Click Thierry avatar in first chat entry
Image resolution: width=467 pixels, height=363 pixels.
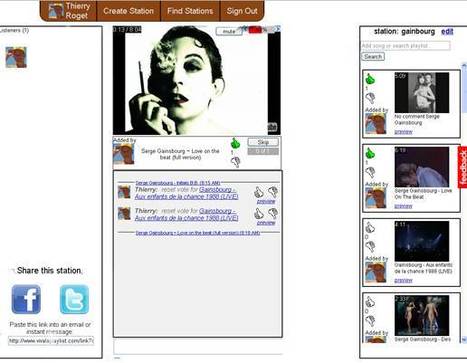click(124, 192)
